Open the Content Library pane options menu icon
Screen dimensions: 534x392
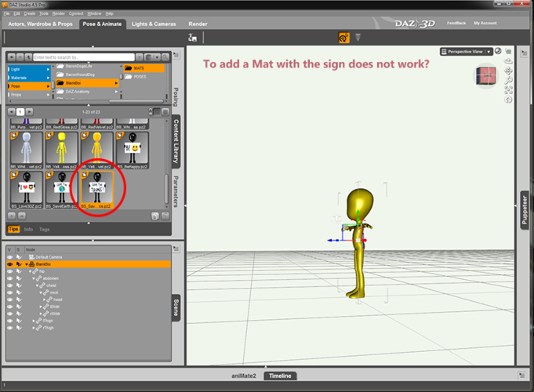coord(176,55)
